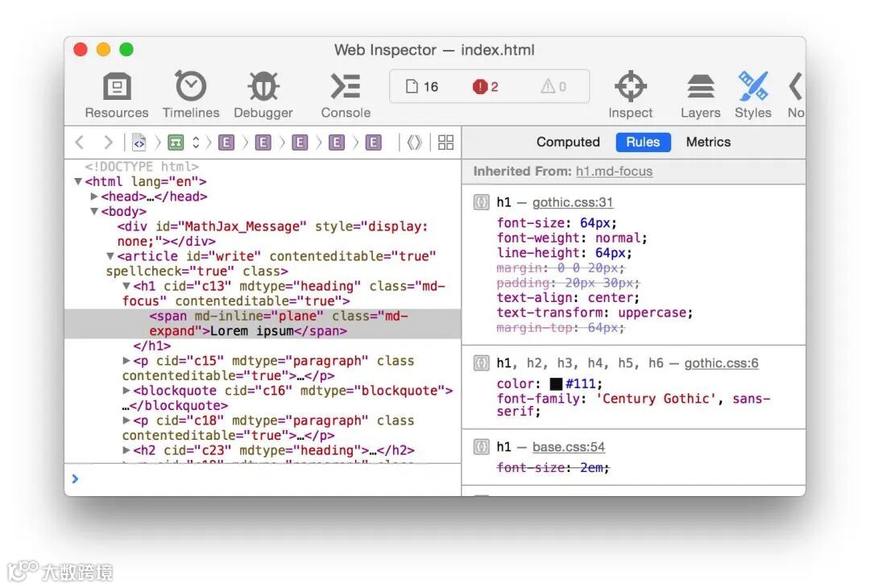Screen dimensions: 870x588
Task: Click the text-align center value
Action: click(x=611, y=298)
